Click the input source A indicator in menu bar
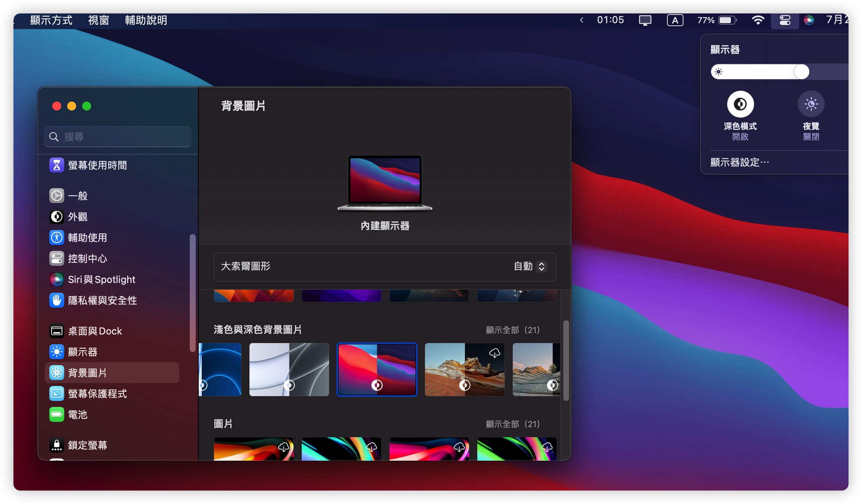 click(675, 20)
